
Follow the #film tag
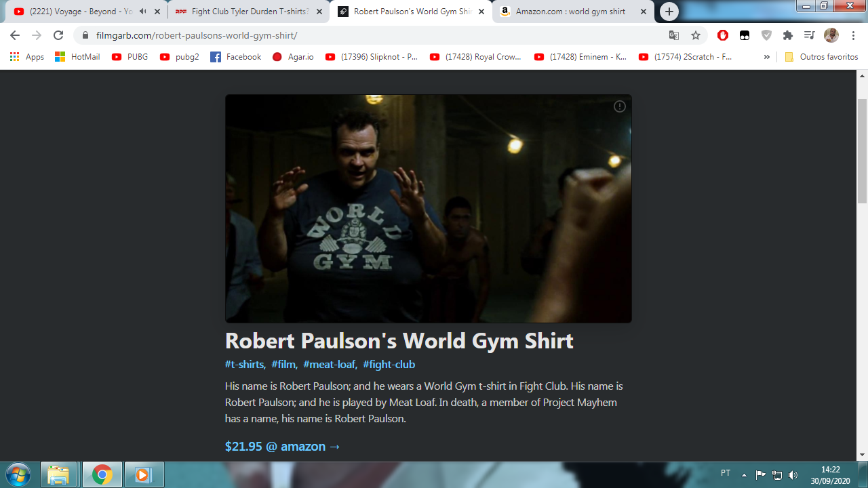click(284, 364)
